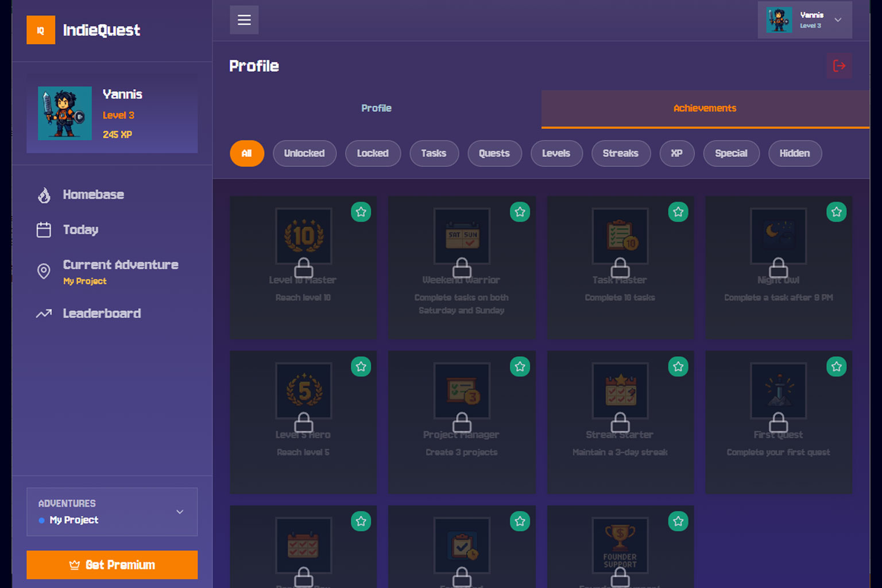Click the Task Master checklist badge

620,235
